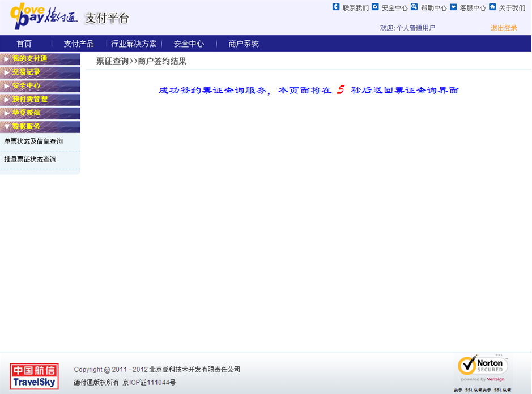Expand the 我的支付通 sidebar section
532x394 pixels.
pyautogui.click(x=40, y=58)
